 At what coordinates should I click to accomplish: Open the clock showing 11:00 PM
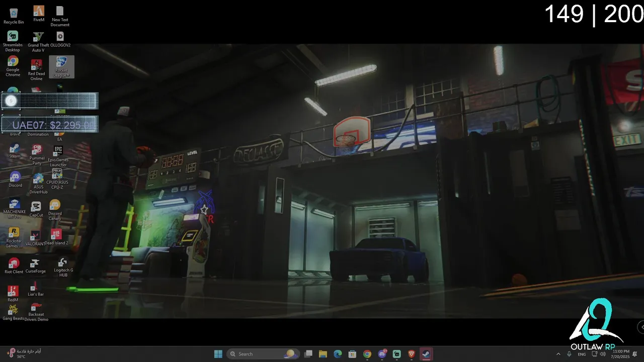click(621, 354)
